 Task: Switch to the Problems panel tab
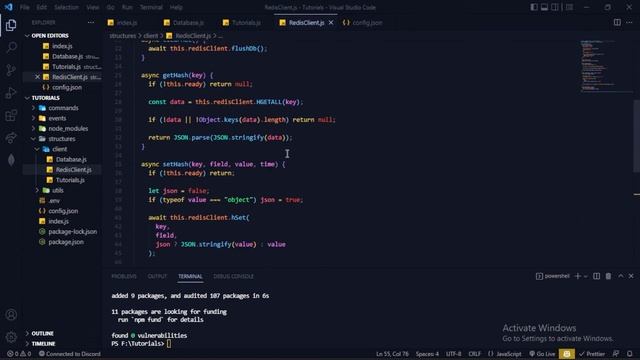124,276
